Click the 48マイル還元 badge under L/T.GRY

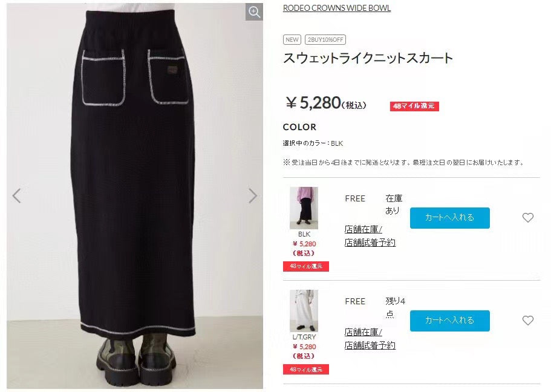305,370
